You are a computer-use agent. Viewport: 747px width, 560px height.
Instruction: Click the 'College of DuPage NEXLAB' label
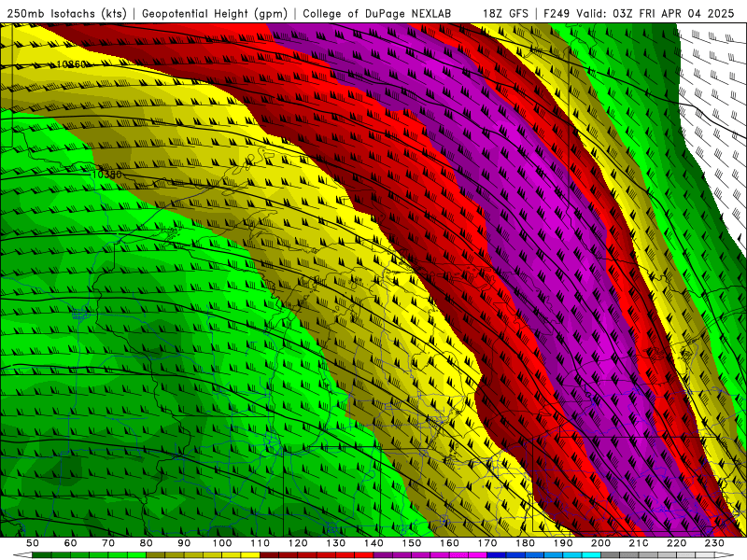coord(377,14)
